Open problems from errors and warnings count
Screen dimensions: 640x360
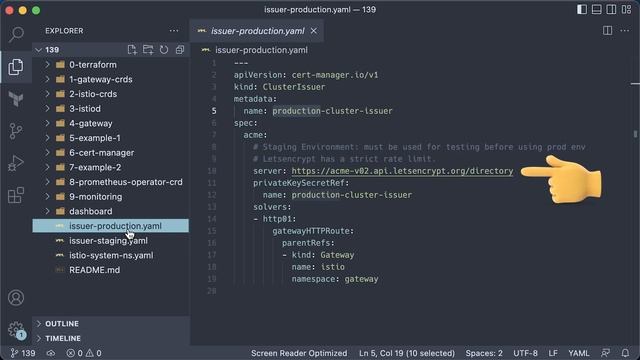(x=84, y=353)
